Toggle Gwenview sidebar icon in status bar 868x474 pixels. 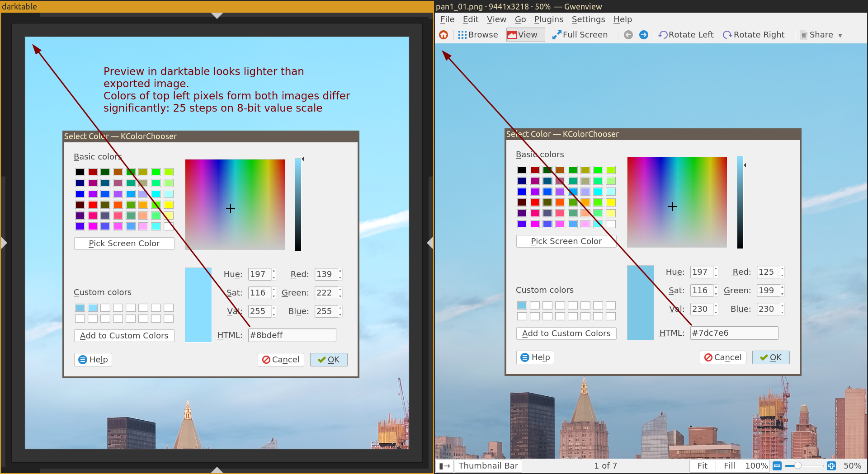click(x=444, y=466)
